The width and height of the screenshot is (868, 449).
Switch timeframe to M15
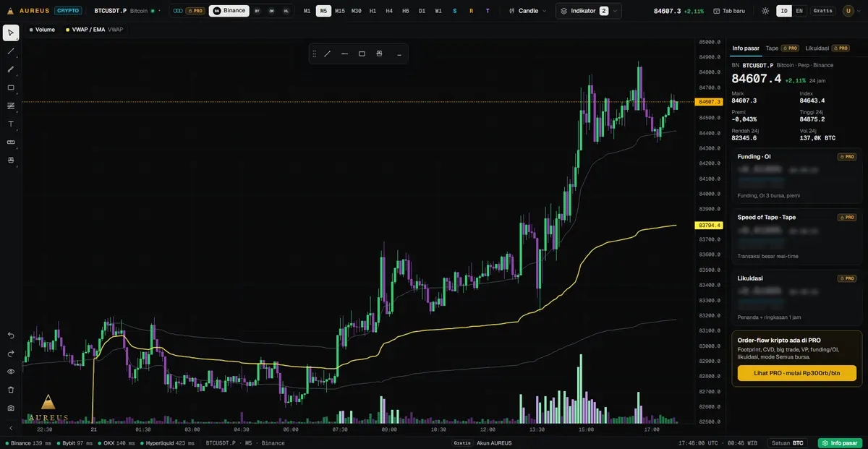tap(340, 11)
